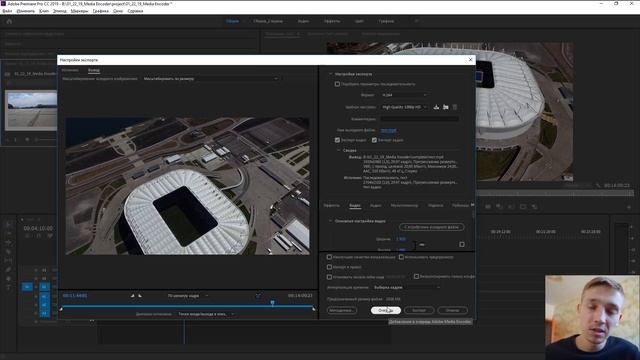Screen dimensions: 640x360
Task: Click the set in point triangle icon
Action: (133, 296)
